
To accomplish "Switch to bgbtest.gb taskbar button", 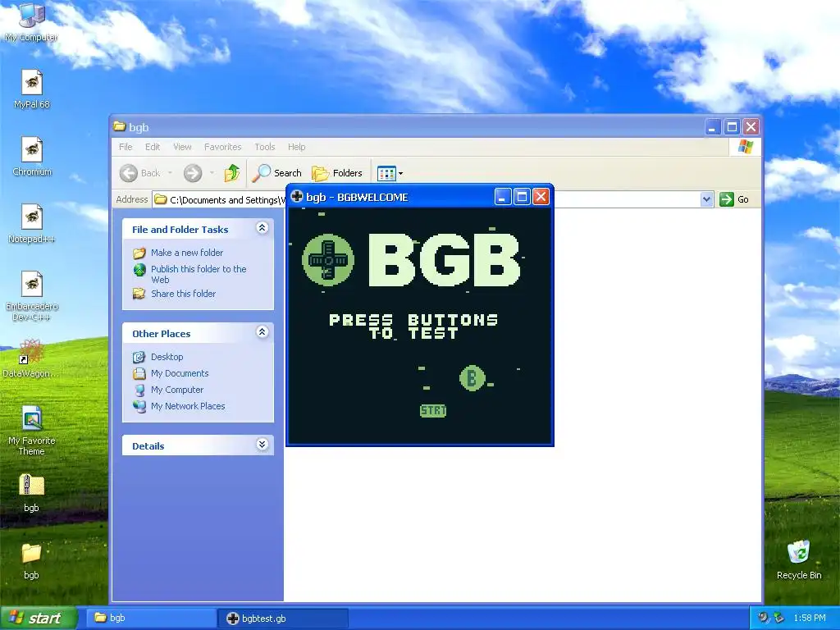I will [x=283, y=619].
